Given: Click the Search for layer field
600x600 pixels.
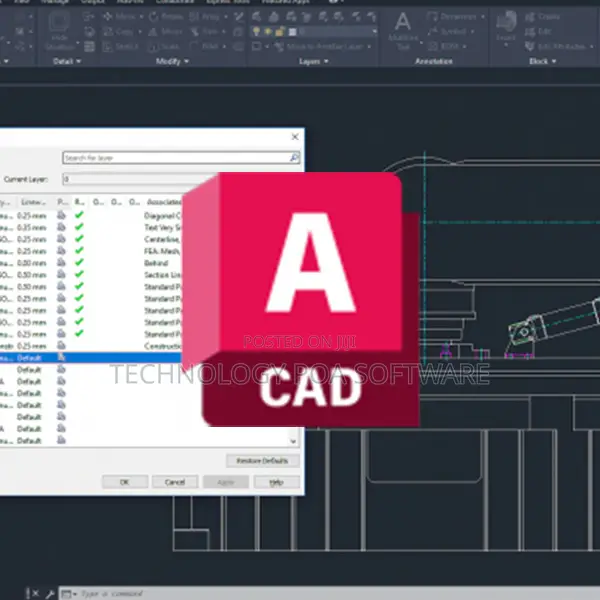Looking at the screenshot, I should tap(181, 158).
